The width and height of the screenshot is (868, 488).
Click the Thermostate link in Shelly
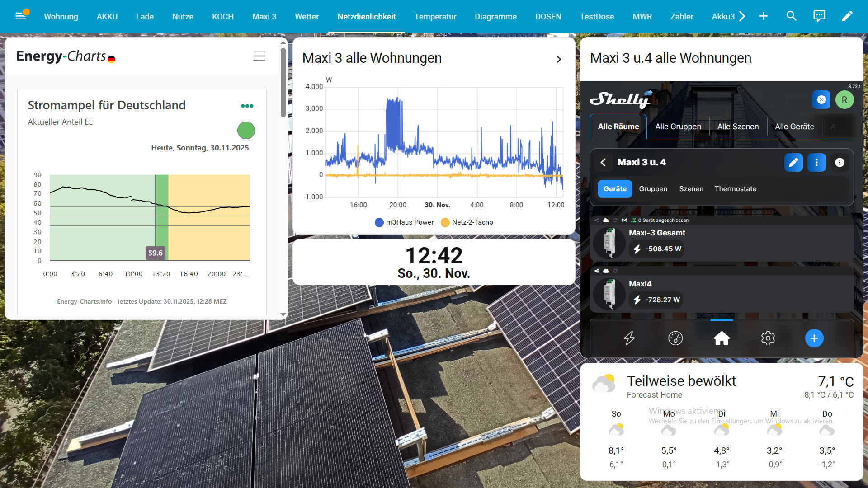pos(735,189)
